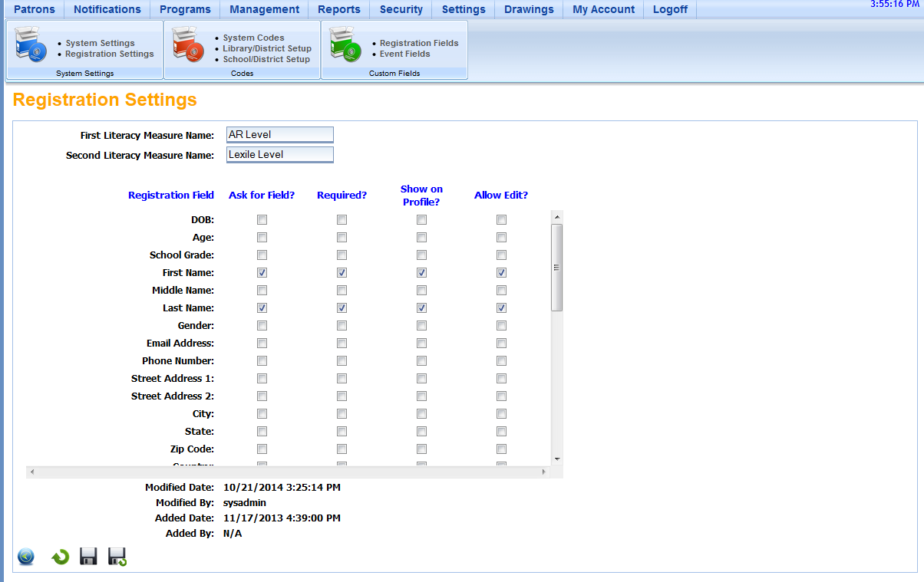Click the save floppy disk icon
The height and width of the screenshot is (582, 924).
[x=88, y=557]
